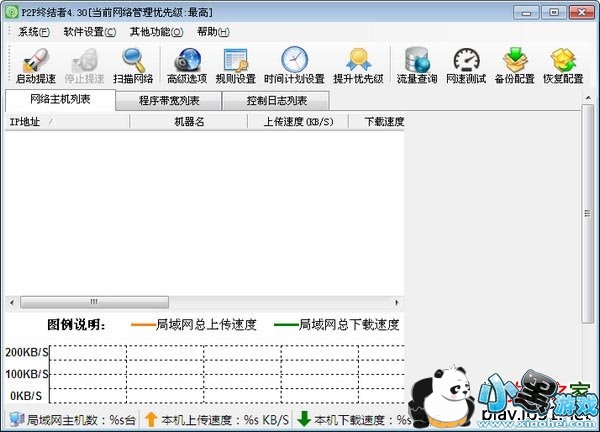This screenshot has width=600, height=432.
Task: Open the 系统(F) menu
Action: pos(34,32)
